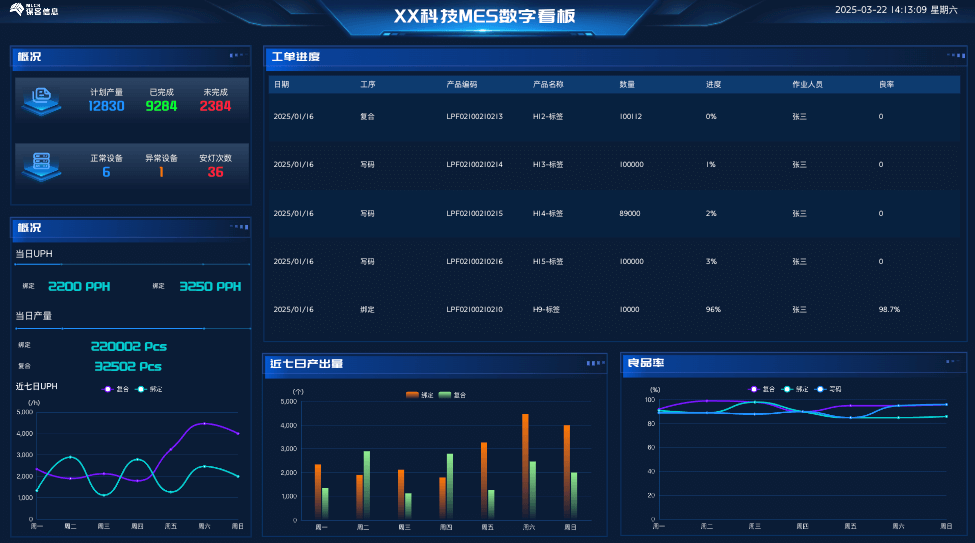
Task: Toggle 复合 series in 近七日UPH chart legend
Action: pos(116,389)
